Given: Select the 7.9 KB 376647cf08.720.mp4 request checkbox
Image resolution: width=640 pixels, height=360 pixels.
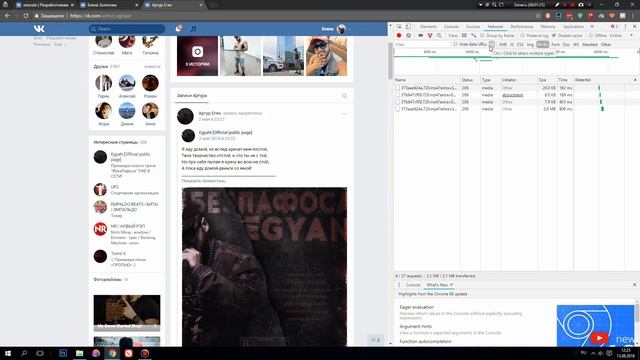Looking at the screenshot, I should [398, 102].
